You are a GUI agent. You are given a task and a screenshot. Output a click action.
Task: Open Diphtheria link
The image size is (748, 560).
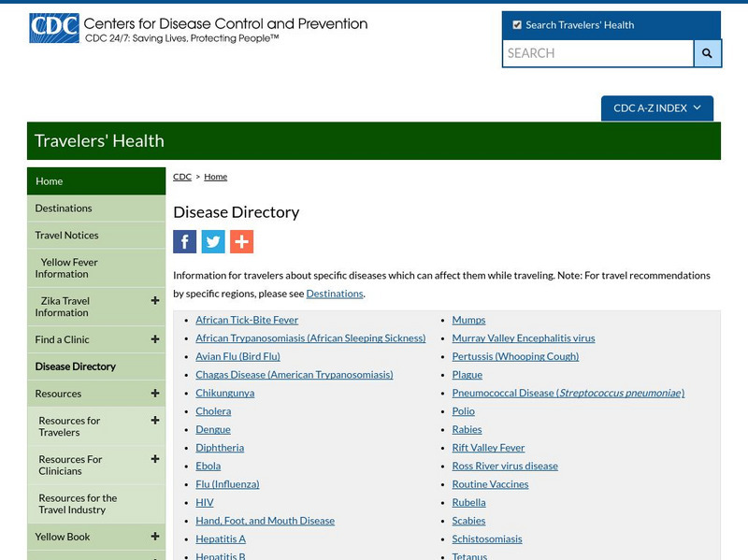click(x=220, y=448)
